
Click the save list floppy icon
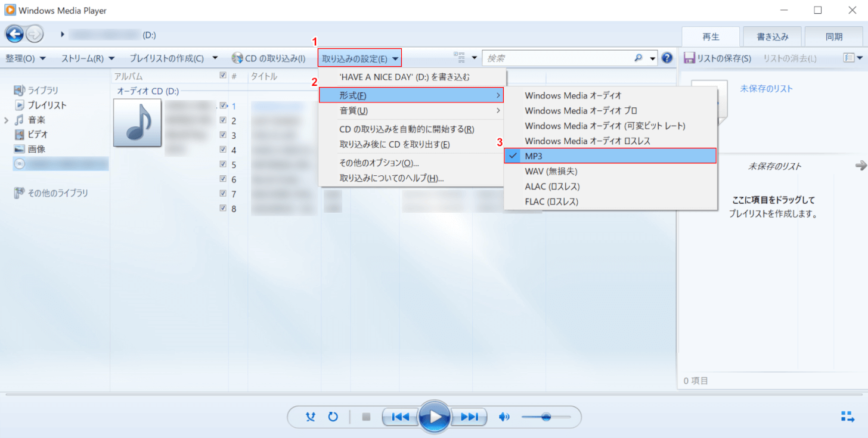coord(689,58)
